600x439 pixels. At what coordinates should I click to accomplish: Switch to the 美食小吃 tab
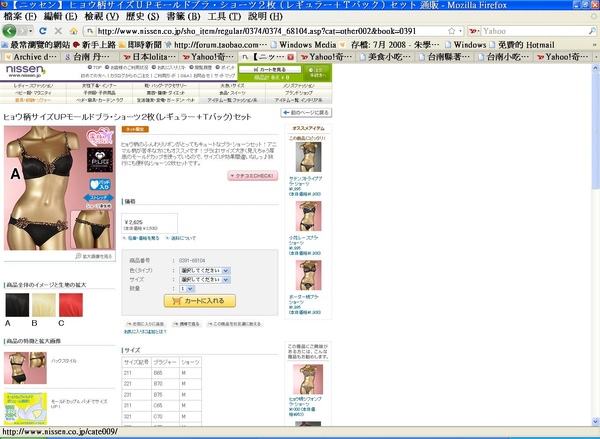point(386,57)
